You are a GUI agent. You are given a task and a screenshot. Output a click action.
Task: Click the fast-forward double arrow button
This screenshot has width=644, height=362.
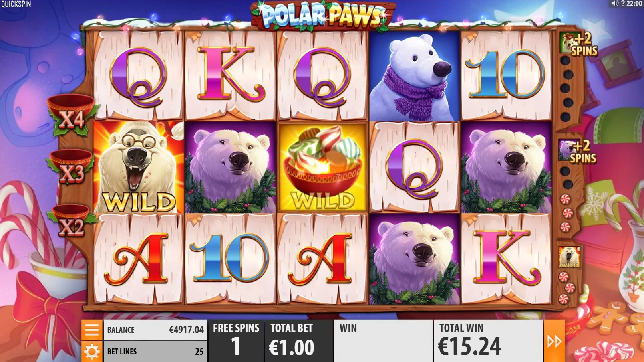coord(554,341)
